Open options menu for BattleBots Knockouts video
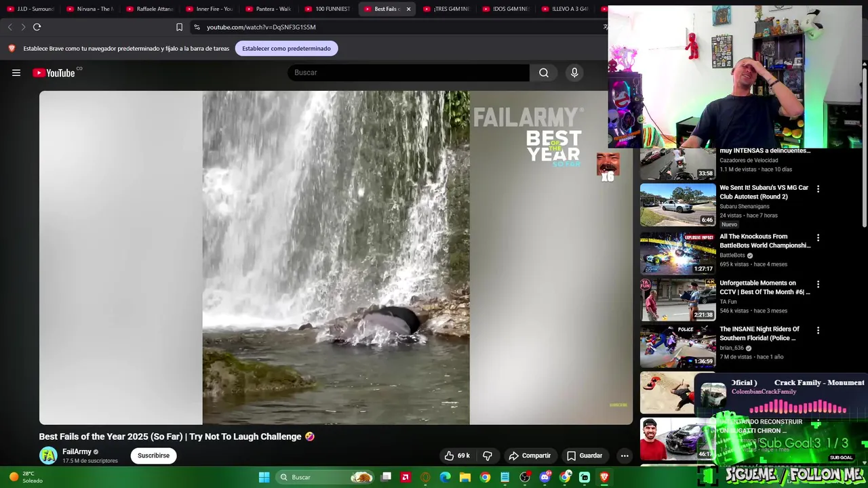This screenshot has height=488, width=868. click(818, 238)
